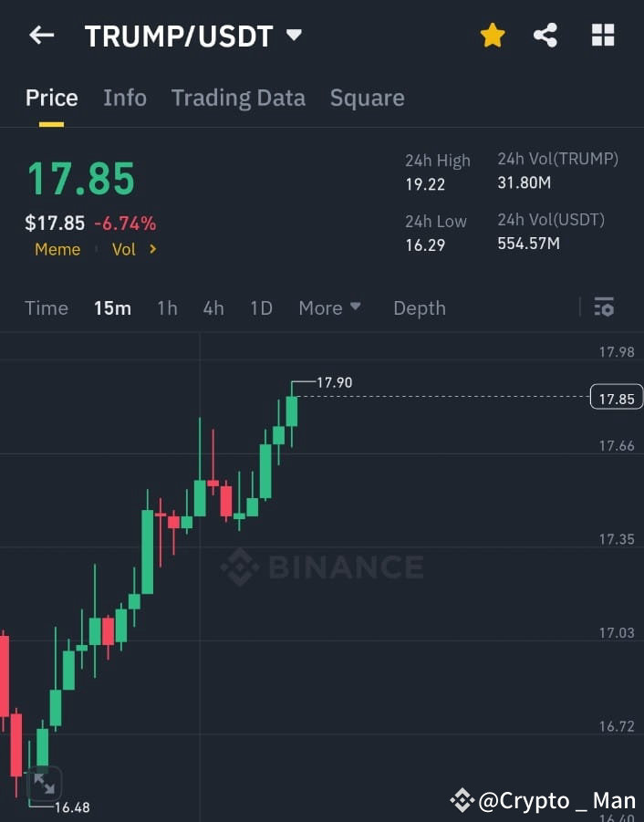Image resolution: width=644 pixels, height=822 pixels.
Task: Click the Meme category label
Action: pos(57,249)
